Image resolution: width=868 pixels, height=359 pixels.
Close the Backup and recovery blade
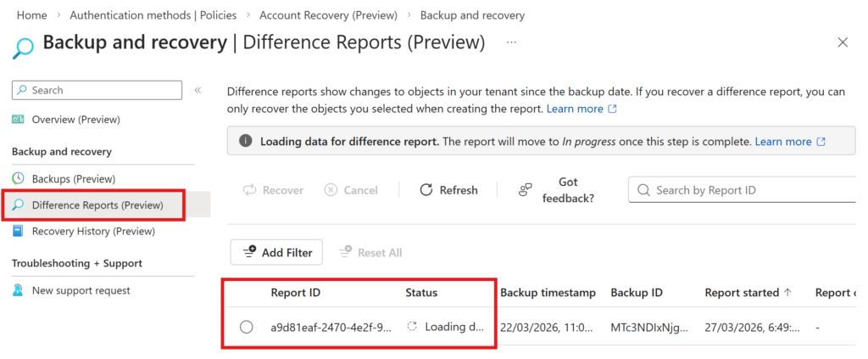[x=842, y=42]
